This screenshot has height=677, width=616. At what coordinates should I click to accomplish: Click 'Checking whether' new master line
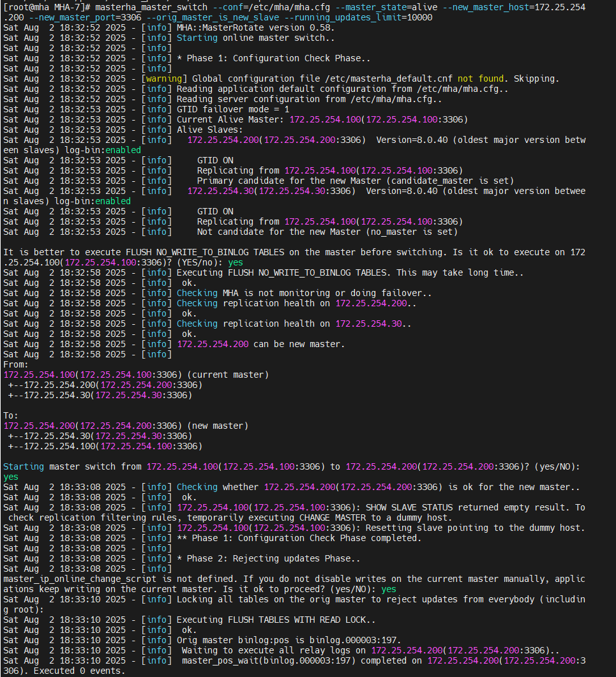tap(379, 487)
